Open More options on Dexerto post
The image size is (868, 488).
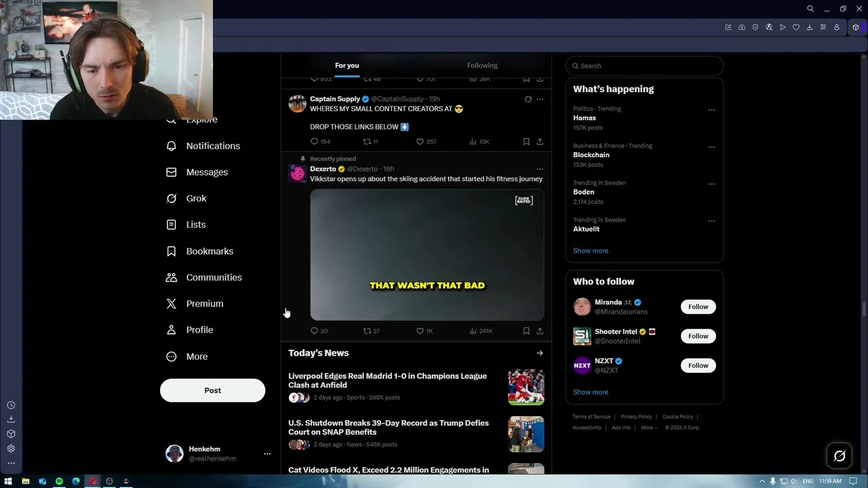tap(540, 169)
